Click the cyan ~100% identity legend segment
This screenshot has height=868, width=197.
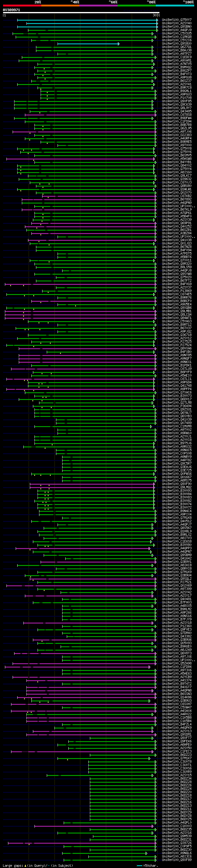pyautogui.click(x=175, y=6)
